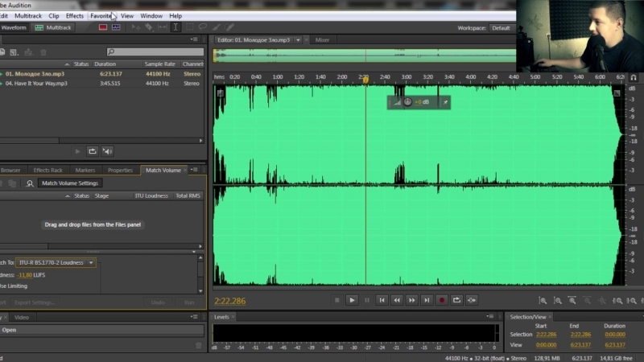Image resolution: width=644 pixels, height=362 pixels.
Task: Select 04. Have It Your Way.mp3 file
Action: pos(36,83)
